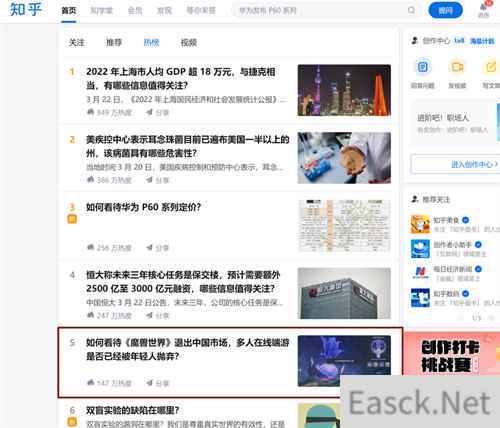Open question 恒大称未来三年核心任务是保交楼

click(183, 282)
